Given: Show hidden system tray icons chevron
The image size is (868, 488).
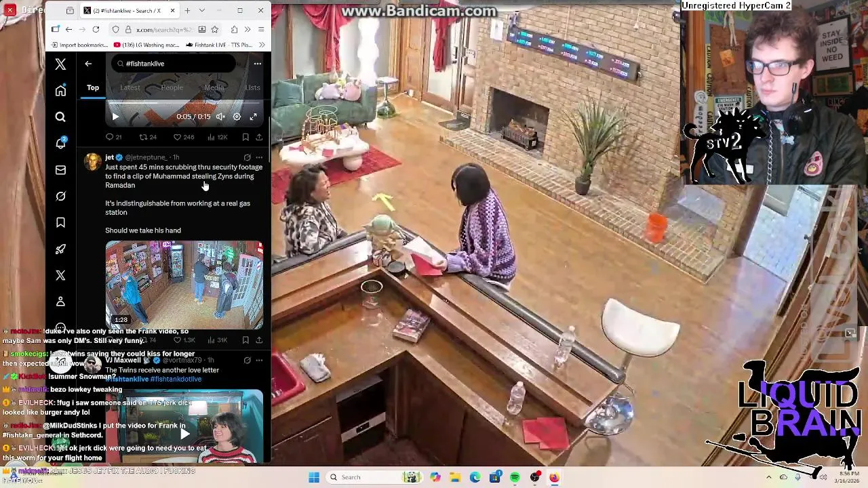Looking at the screenshot, I should (x=768, y=477).
